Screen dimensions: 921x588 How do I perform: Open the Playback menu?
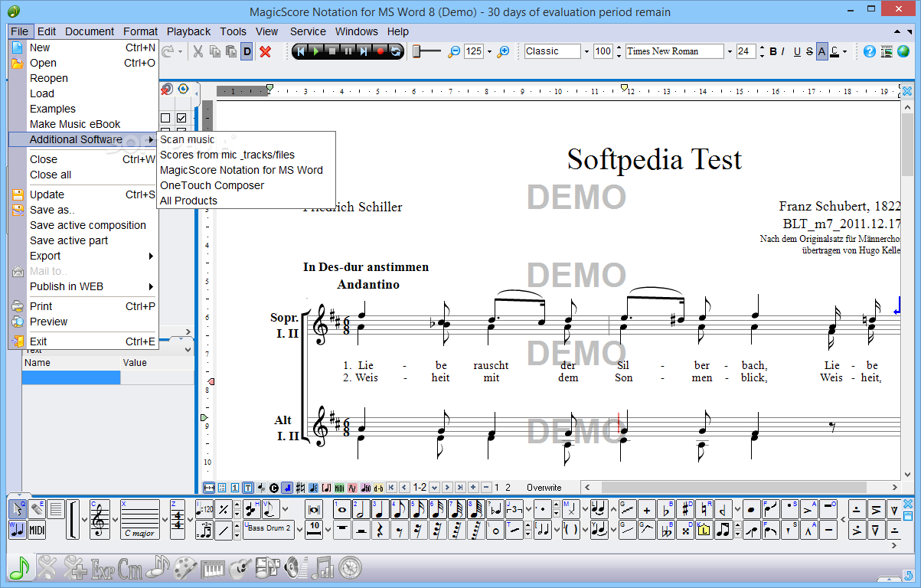pyautogui.click(x=188, y=31)
